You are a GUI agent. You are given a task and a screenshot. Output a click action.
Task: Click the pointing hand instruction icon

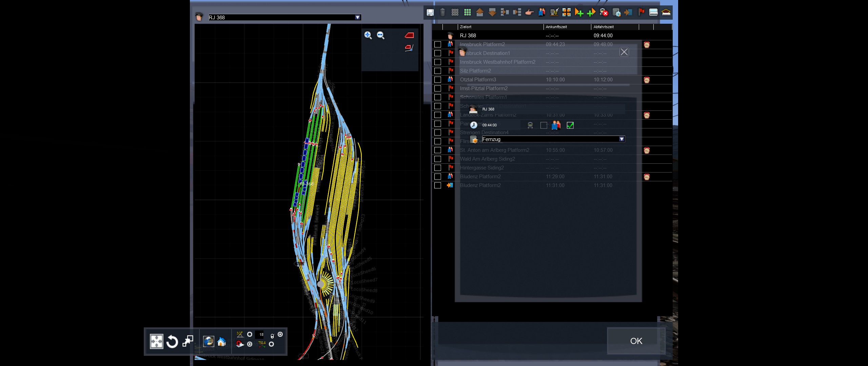pyautogui.click(x=529, y=13)
